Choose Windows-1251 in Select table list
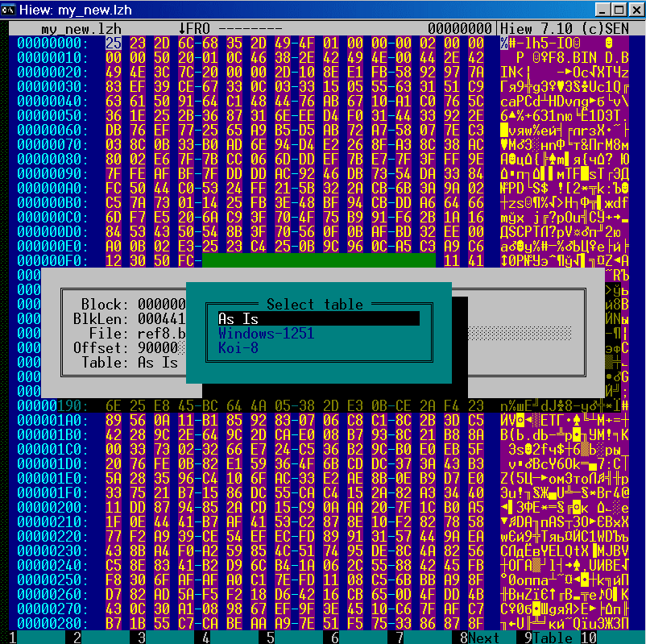The width and height of the screenshot is (646, 644). pos(266,333)
